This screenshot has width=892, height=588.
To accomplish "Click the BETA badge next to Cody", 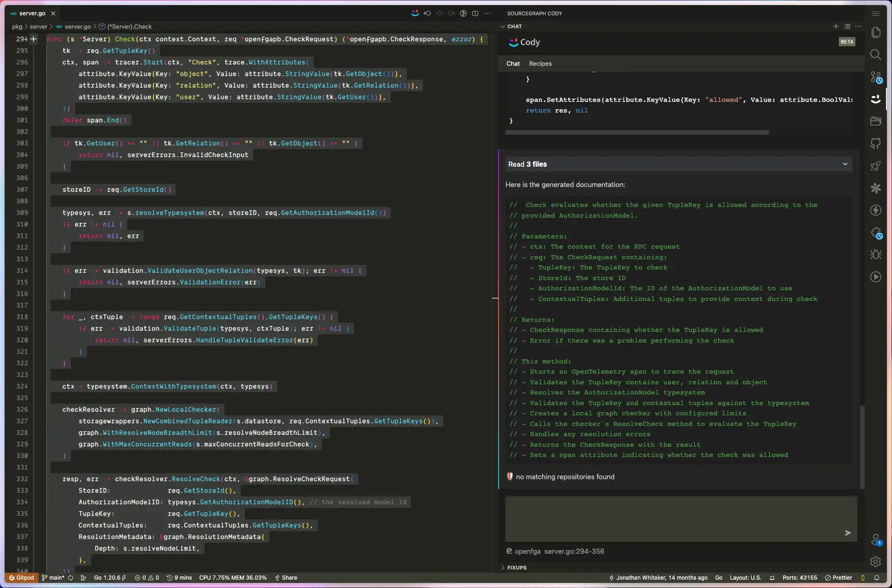I will [x=847, y=42].
